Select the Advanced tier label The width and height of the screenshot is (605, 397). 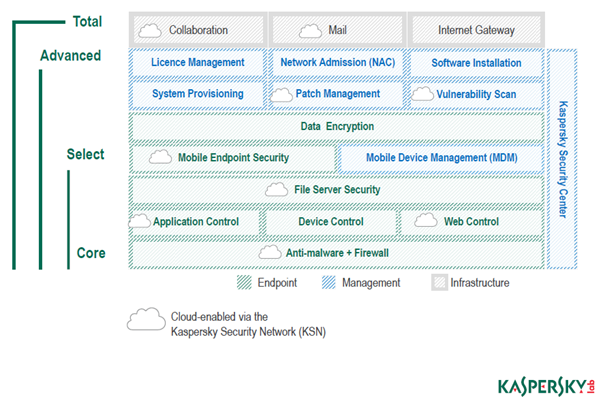pos(71,56)
